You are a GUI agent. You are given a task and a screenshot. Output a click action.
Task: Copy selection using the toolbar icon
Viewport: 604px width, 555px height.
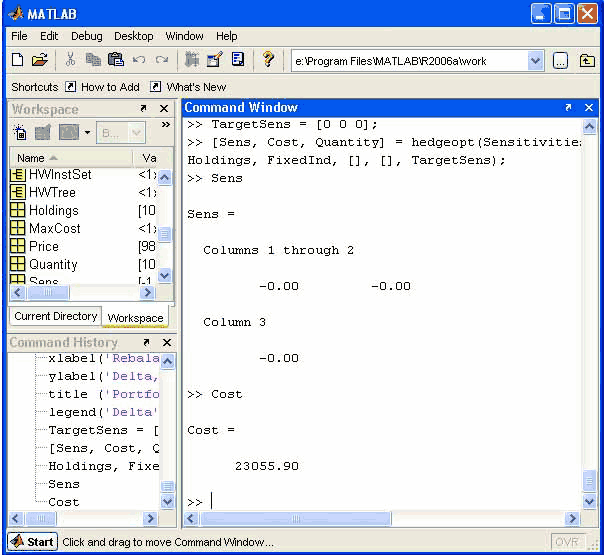pyautogui.click(x=93, y=60)
